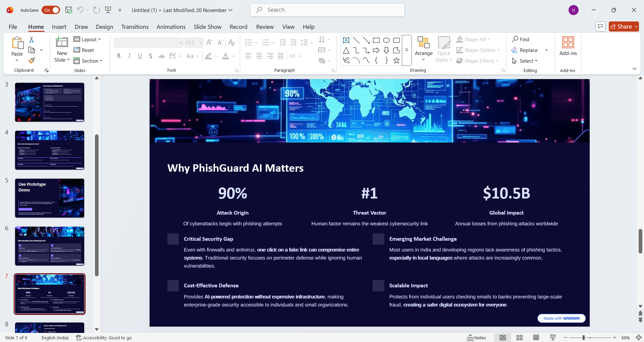
Task: Start Slide Show from status bar
Action: tap(553, 338)
